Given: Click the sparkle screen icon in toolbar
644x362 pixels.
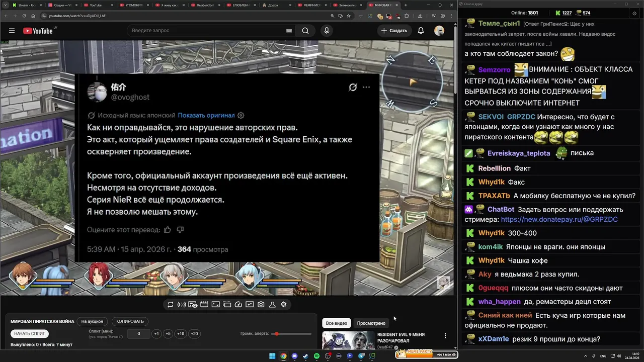Looking at the screenshot, I should pos(250,305).
